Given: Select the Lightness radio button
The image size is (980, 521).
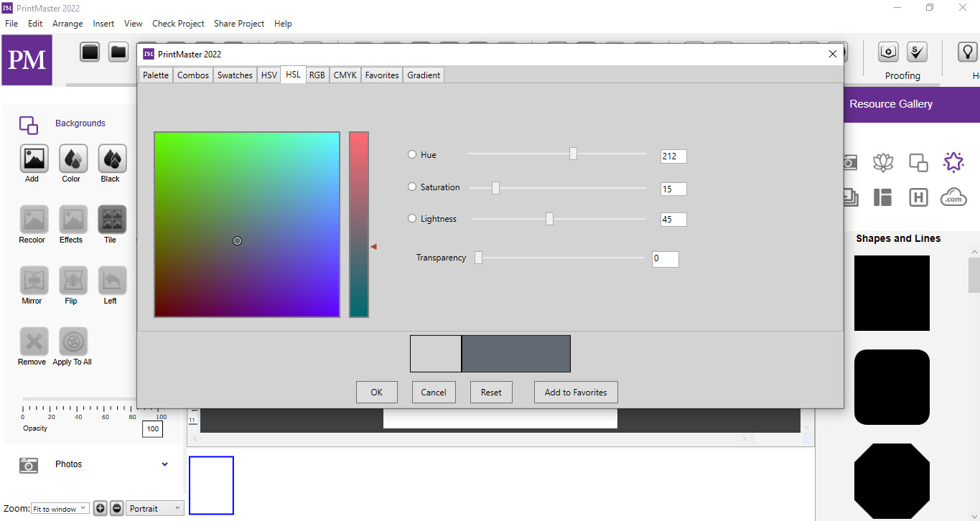Looking at the screenshot, I should (x=412, y=218).
